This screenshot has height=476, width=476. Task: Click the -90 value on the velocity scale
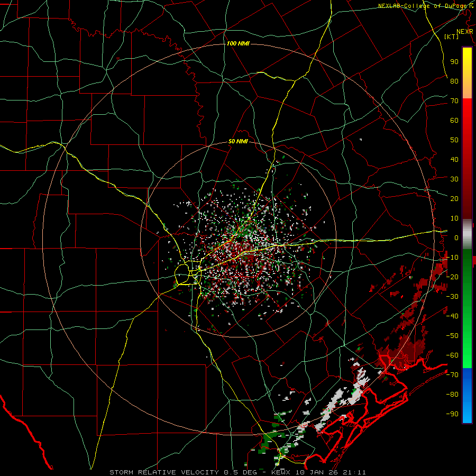[452, 414]
